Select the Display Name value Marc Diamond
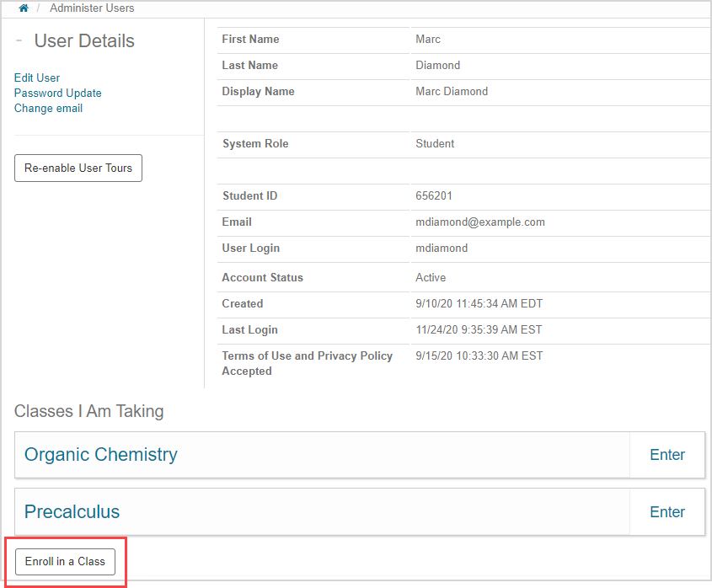The width and height of the screenshot is (712, 588). (452, 92)
